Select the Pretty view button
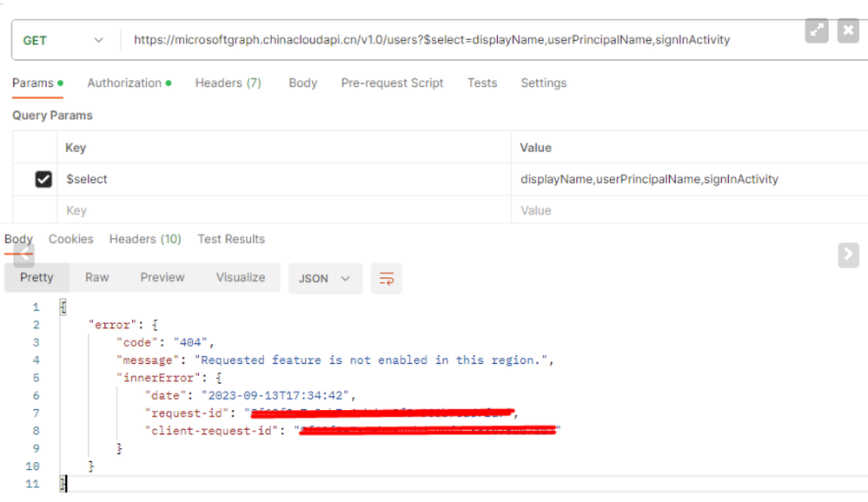This screenshot has width=868, height=502. click(36, 277)
